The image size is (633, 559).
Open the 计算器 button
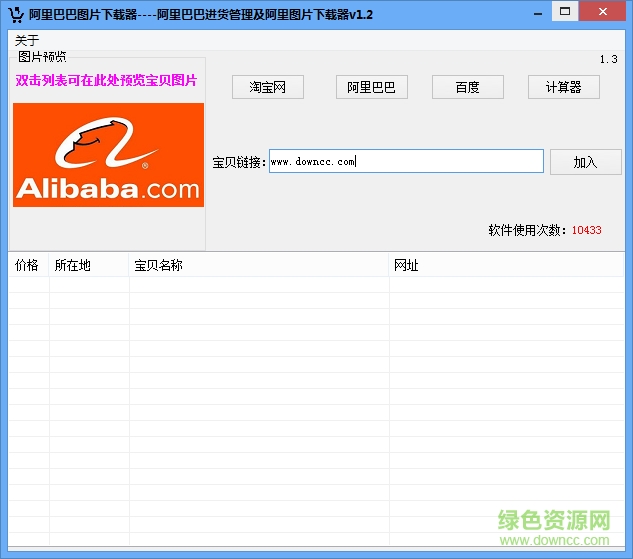pos(564,87)
